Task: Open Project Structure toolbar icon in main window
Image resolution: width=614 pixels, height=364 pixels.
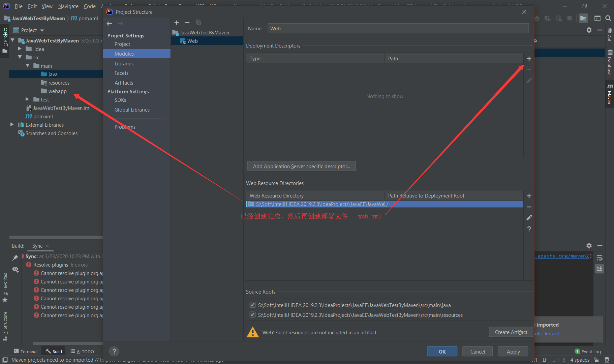Action: point(583,18)
